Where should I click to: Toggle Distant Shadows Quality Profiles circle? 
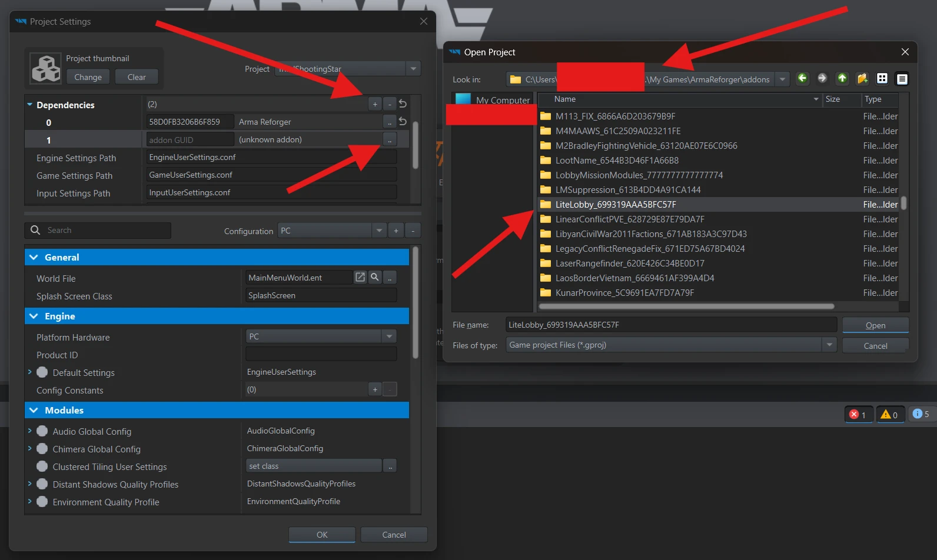pyautogui.click(x=42, y=484)
